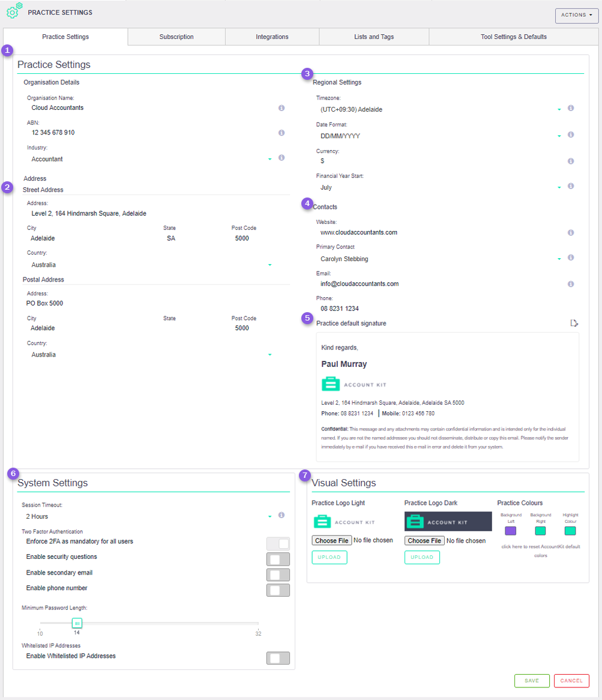Click info icon beside Primary Contact
The width and height of the screenshot is (602, 700).
coord(571,258)
